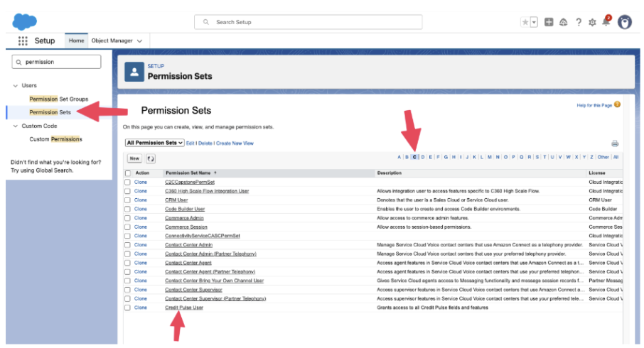Click the Delete view link
Image resolution: width=644 pixels, height=348 pixels.
tap(205, 143)
